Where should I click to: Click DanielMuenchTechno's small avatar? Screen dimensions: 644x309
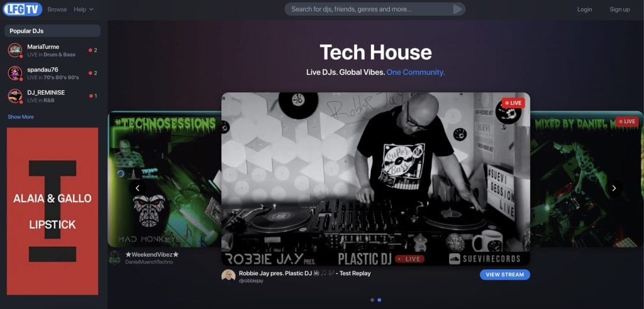pyautogui.click(x=114, y=257)
